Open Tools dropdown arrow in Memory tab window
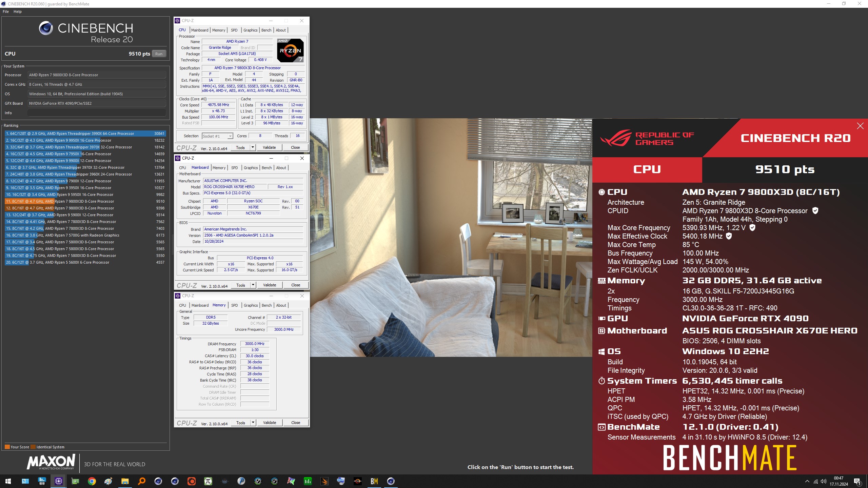The width and height of the screenshot is (868, 488). 253,423
